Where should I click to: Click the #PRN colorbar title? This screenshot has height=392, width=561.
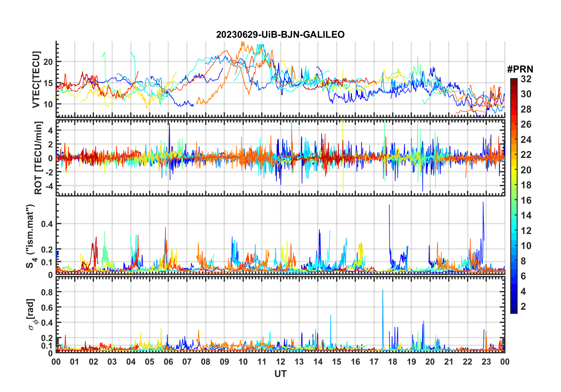[520, 69]
